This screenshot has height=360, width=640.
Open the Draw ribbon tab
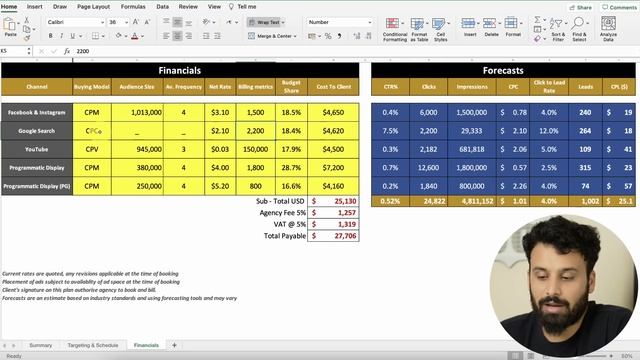tap(60, 7)
